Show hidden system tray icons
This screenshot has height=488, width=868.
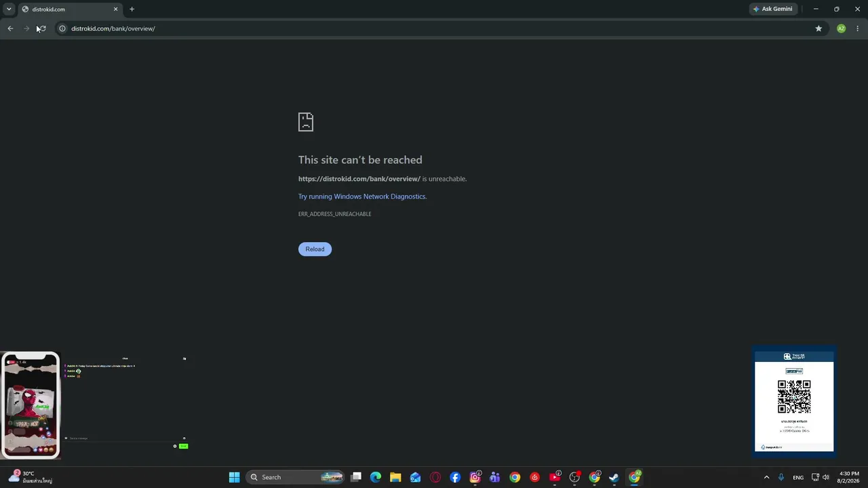(x=767, y=477)
